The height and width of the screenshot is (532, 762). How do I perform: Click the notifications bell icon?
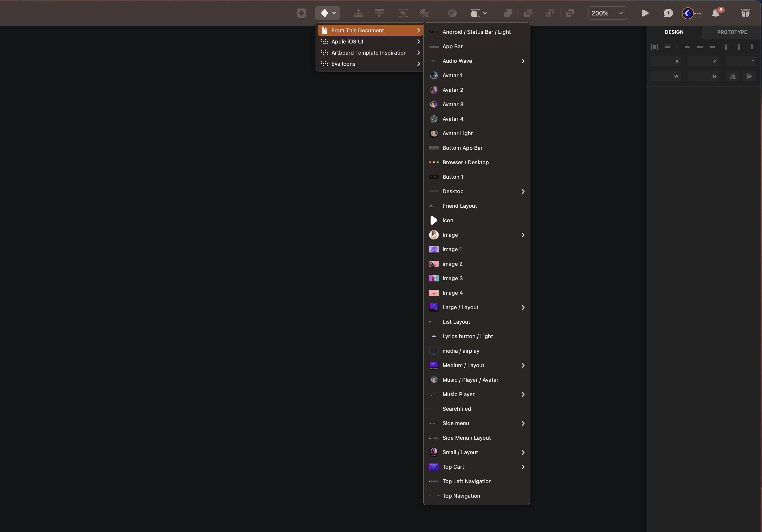tap(716, 13)
